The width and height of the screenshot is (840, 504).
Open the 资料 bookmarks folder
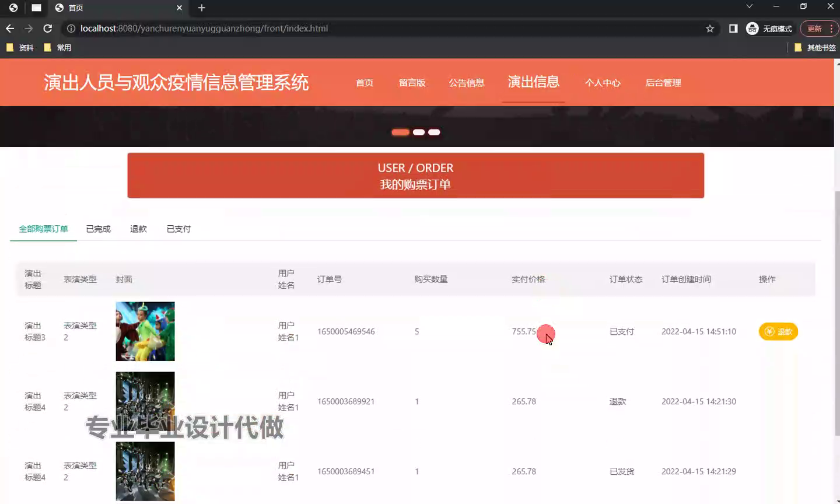click(20, 48)
